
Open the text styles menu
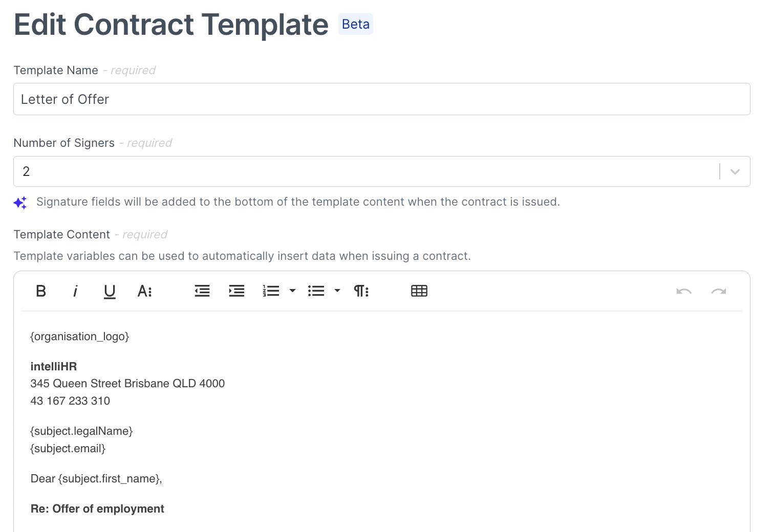point(144,291)
